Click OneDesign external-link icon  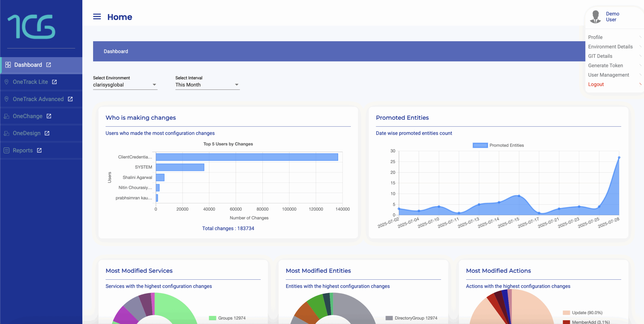(x=47, y=133)
